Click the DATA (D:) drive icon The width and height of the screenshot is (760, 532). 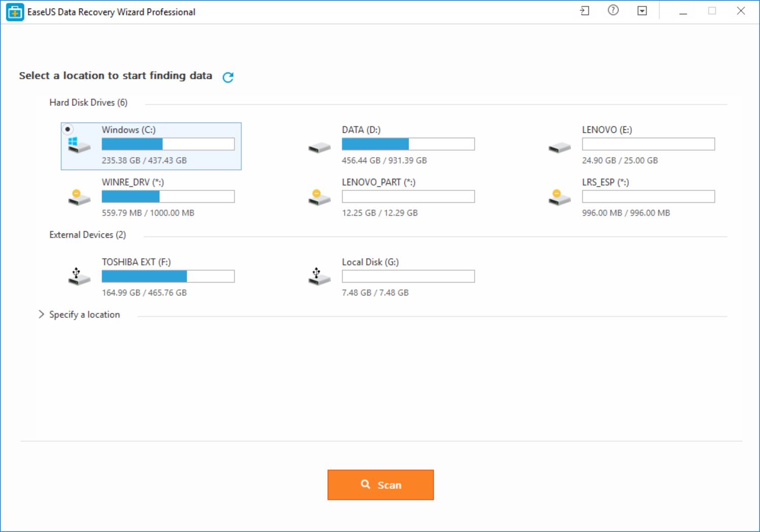[x=319, y=147]
